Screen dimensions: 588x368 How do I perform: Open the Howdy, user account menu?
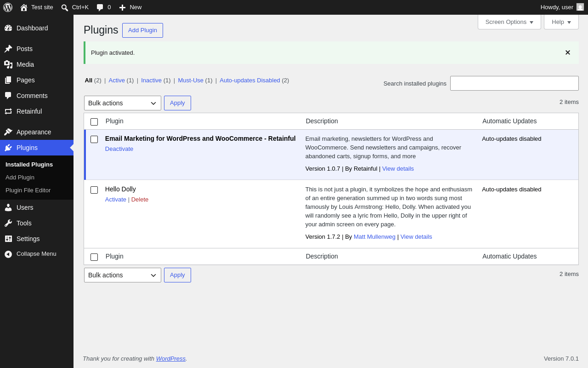[562, 7]
